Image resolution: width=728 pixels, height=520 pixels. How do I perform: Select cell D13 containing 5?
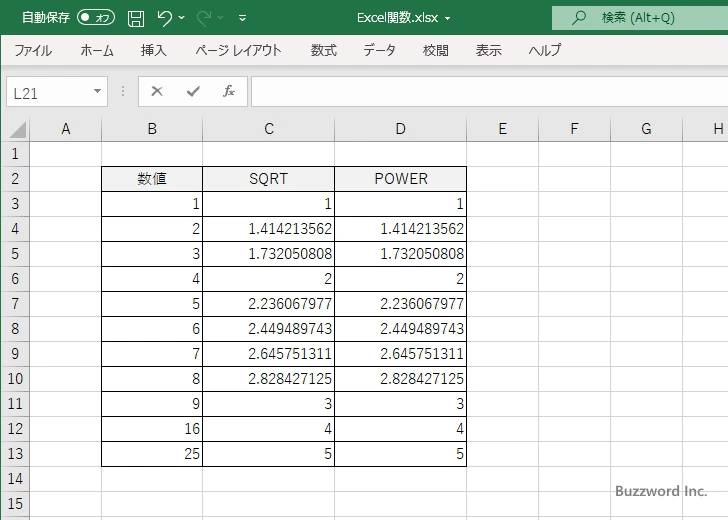(401, 454)
